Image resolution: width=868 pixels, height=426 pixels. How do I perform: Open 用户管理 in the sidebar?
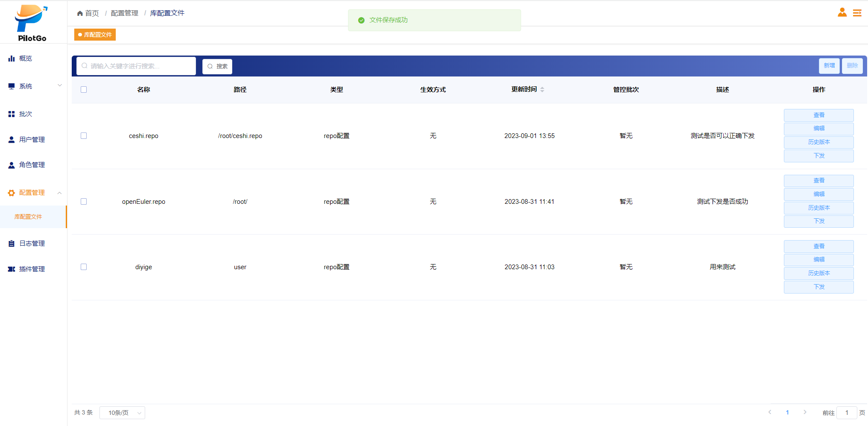(32, 140)
